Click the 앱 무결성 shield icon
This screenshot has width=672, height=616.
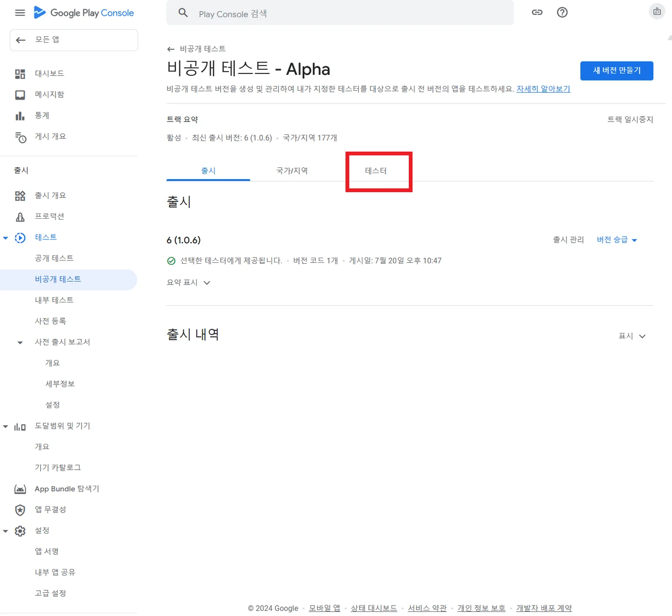[x=20, y=510]
